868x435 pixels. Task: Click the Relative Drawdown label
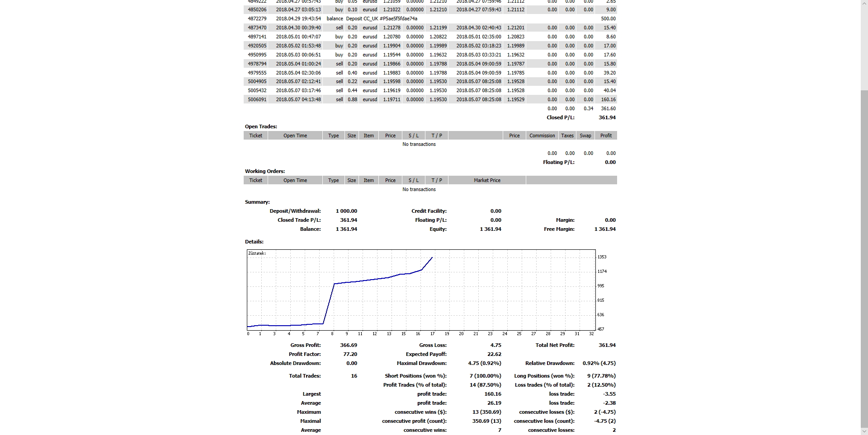[550, 363]
